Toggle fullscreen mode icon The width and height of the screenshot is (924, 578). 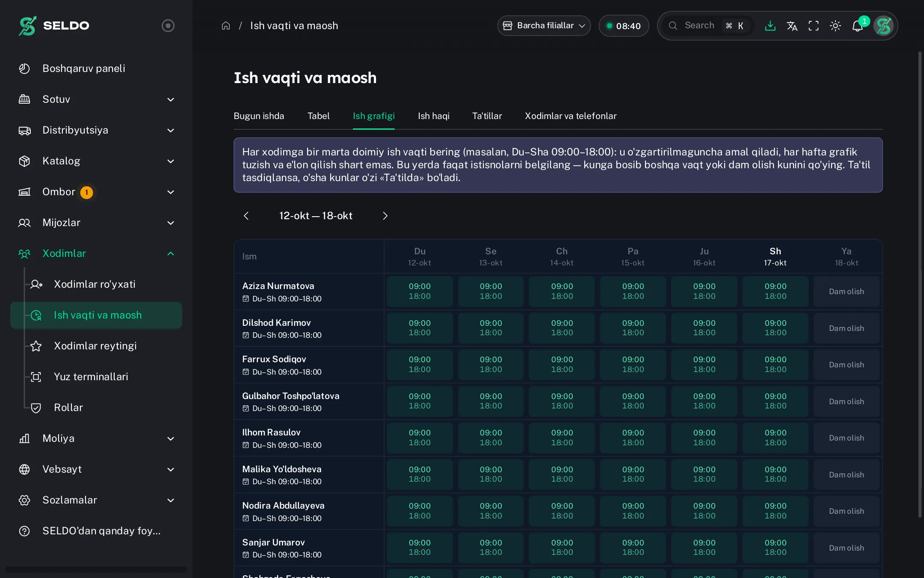coord(814,26)
